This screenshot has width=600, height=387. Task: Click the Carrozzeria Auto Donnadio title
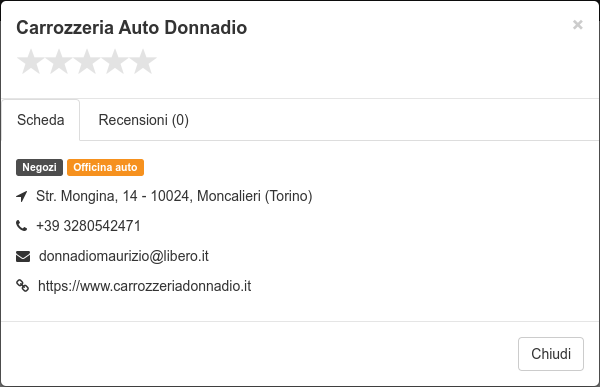pyautogui.click(x=132, y=28)
